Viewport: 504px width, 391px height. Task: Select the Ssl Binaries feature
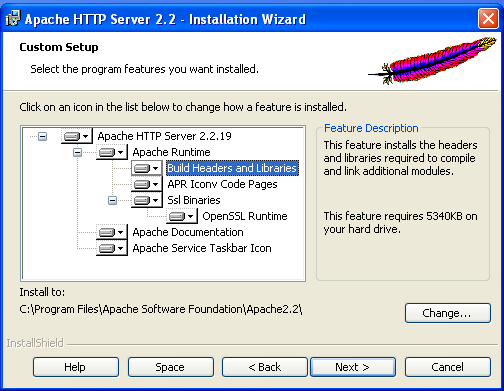tap(194, 200)
